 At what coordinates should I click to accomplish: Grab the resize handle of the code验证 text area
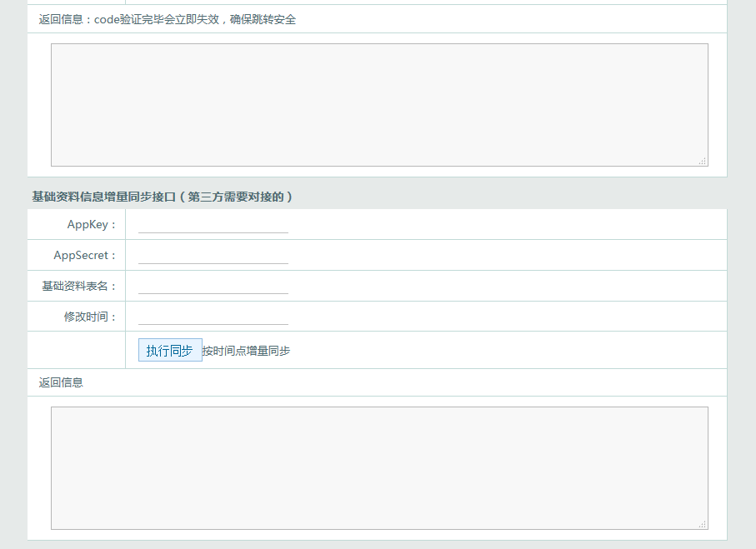point(703,162)
